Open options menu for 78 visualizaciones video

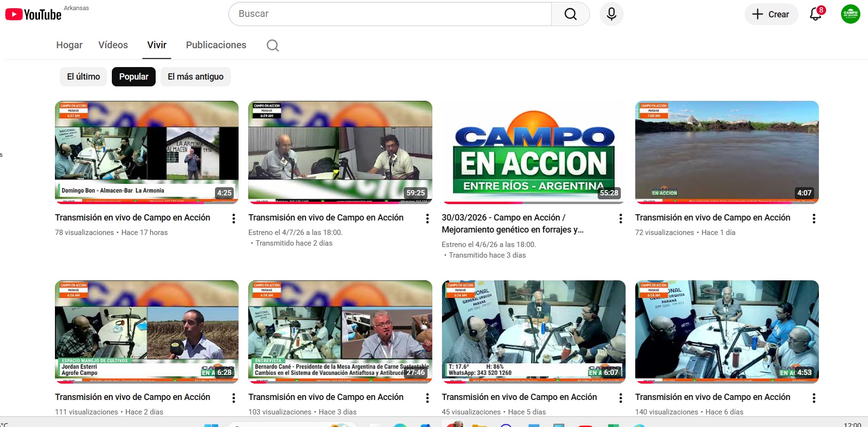[234, 219]
